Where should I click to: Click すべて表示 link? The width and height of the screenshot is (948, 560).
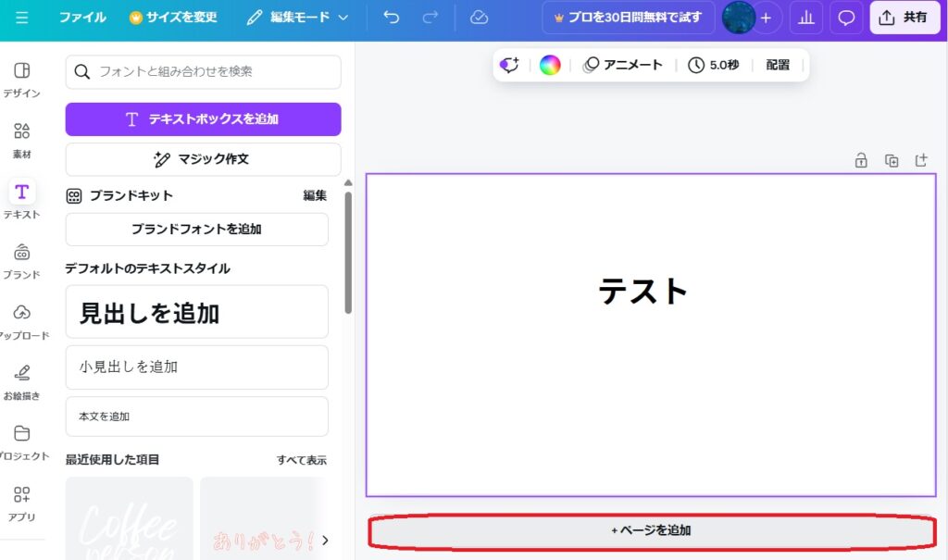tap(302, 460)
